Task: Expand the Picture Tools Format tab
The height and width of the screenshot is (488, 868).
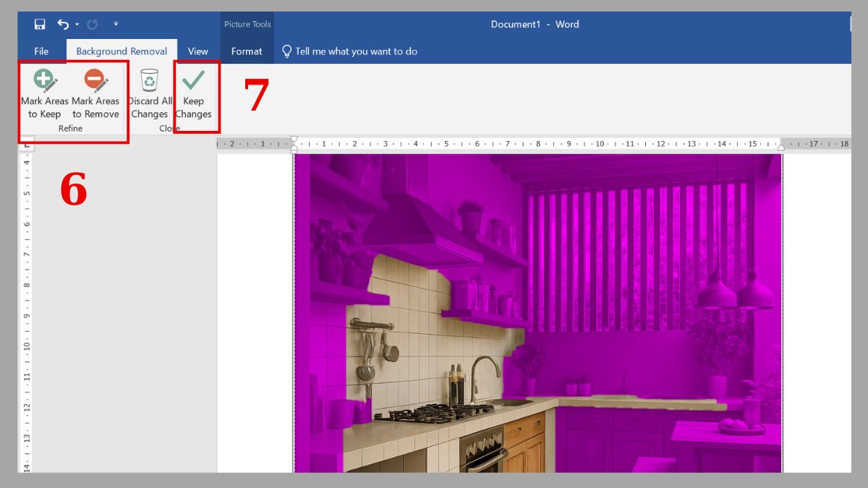Action: [247, 51]
